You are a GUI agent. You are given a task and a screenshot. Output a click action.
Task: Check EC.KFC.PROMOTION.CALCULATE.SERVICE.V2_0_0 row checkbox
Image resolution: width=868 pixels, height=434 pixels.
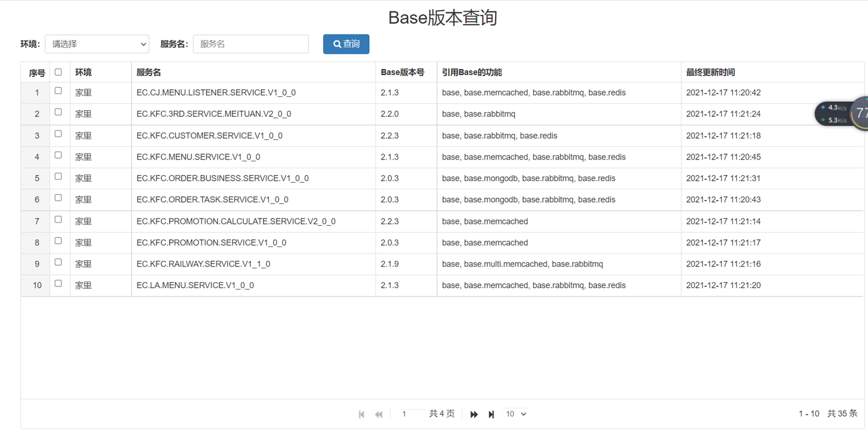[x=58, y=220]
